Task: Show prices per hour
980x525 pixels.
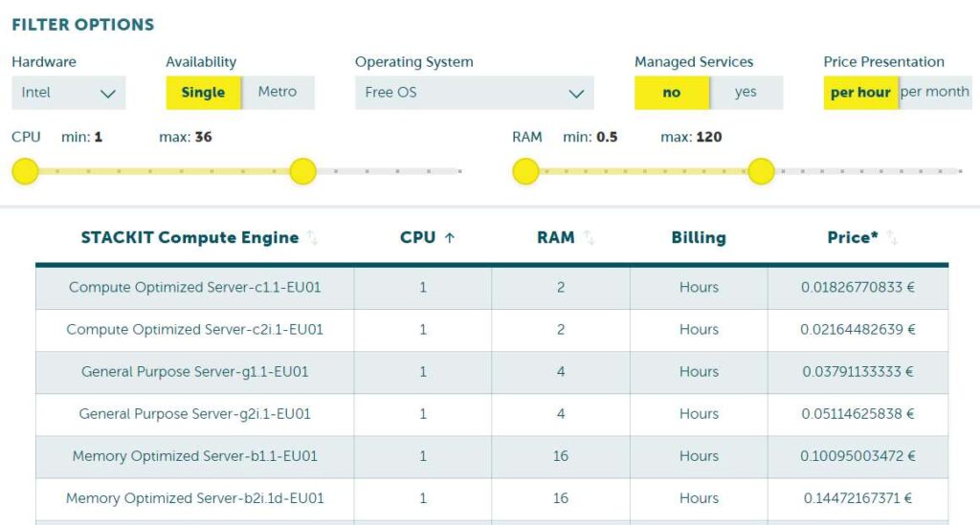Action: 860,93
